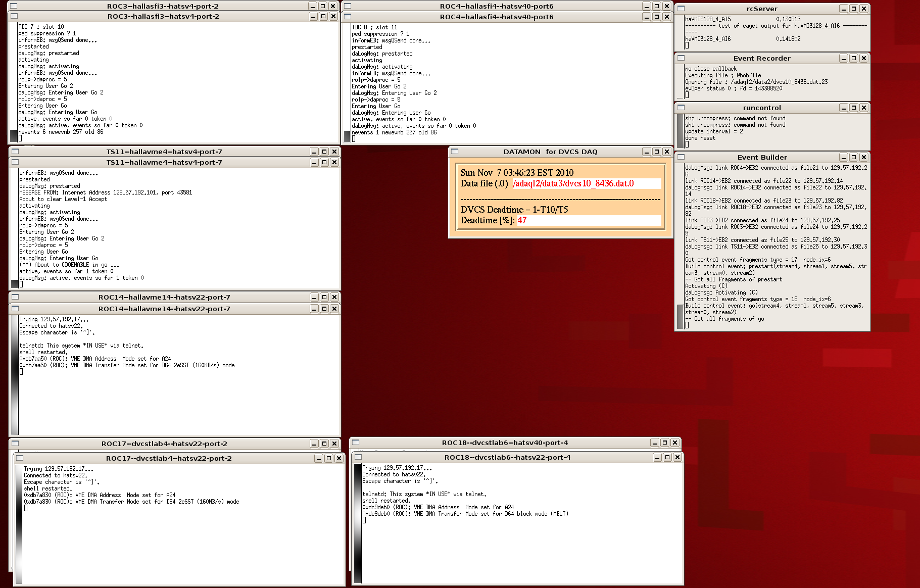Image resolution: width=920 pixels, height=588 pixels.
Task: Close the rcServer window
Action: pos(864,9)
